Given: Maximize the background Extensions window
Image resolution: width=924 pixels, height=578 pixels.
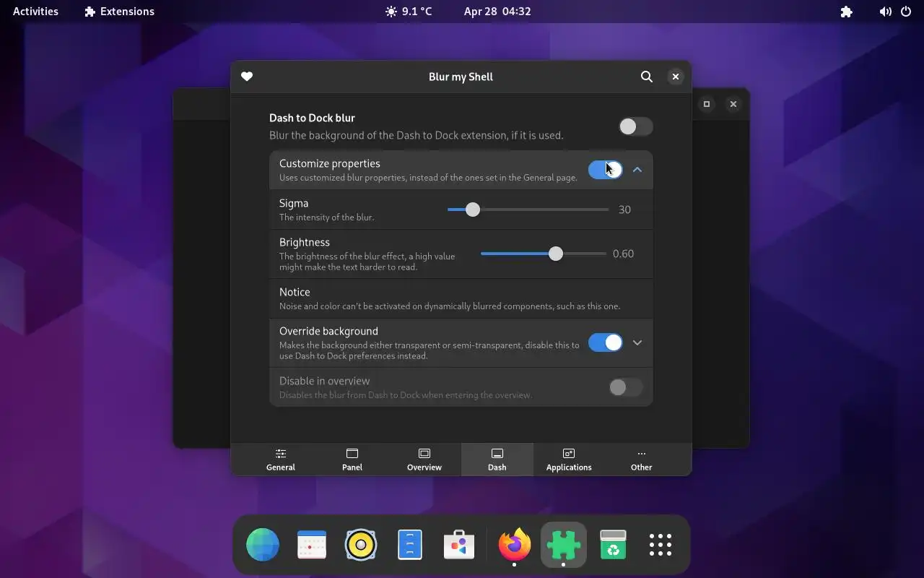Looking at the screenshot, I should tap(707, 104).
